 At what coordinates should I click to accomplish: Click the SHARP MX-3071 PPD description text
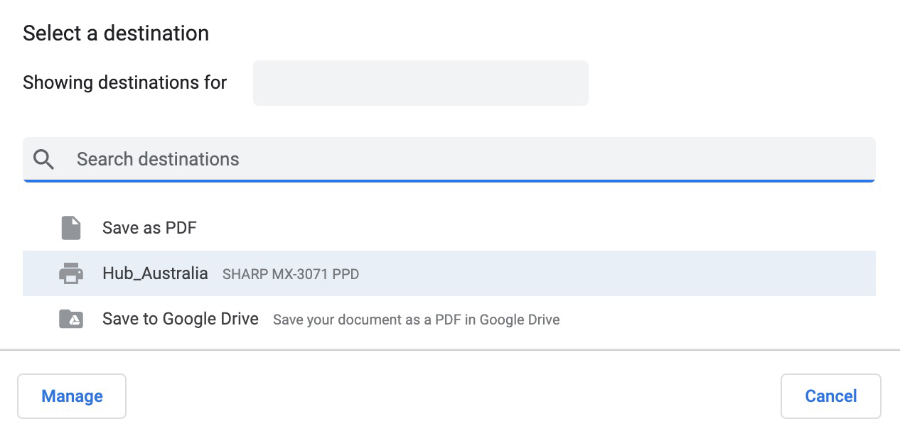(290, 274)
